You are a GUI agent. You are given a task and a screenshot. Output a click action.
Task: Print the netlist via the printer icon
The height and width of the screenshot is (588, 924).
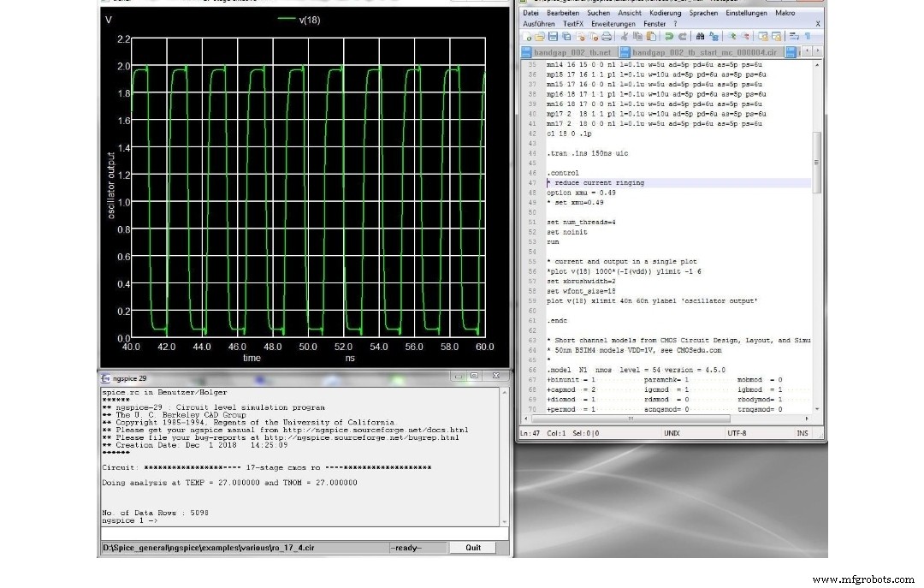point(606,37)
